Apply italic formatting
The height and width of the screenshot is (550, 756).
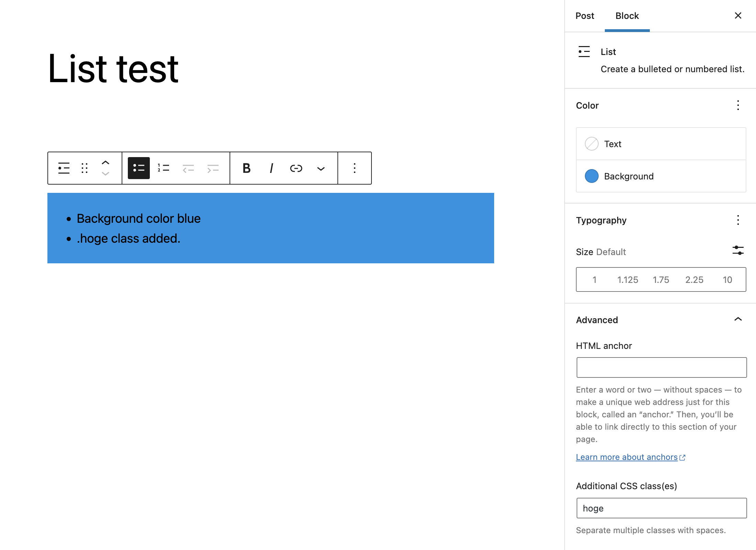(271, 168)
